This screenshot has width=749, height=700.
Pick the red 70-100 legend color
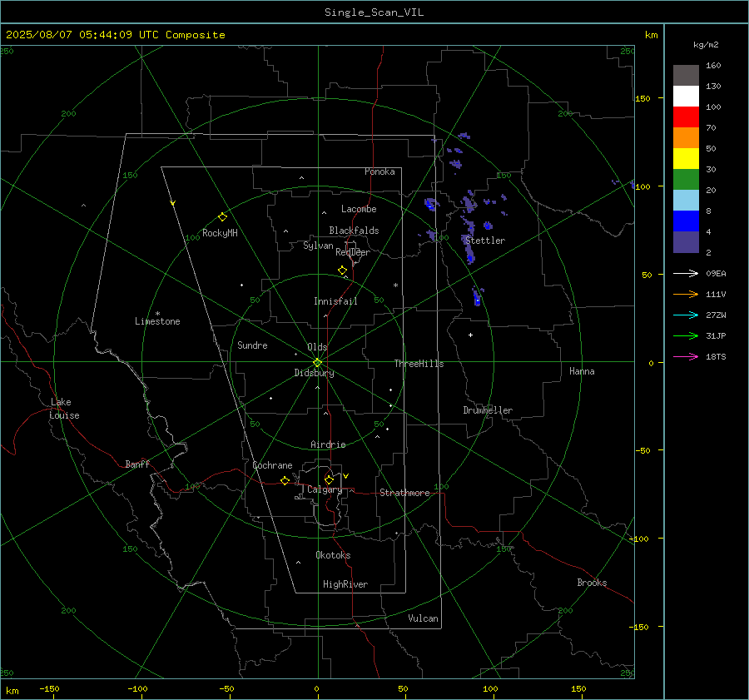[x=686, y=117]
